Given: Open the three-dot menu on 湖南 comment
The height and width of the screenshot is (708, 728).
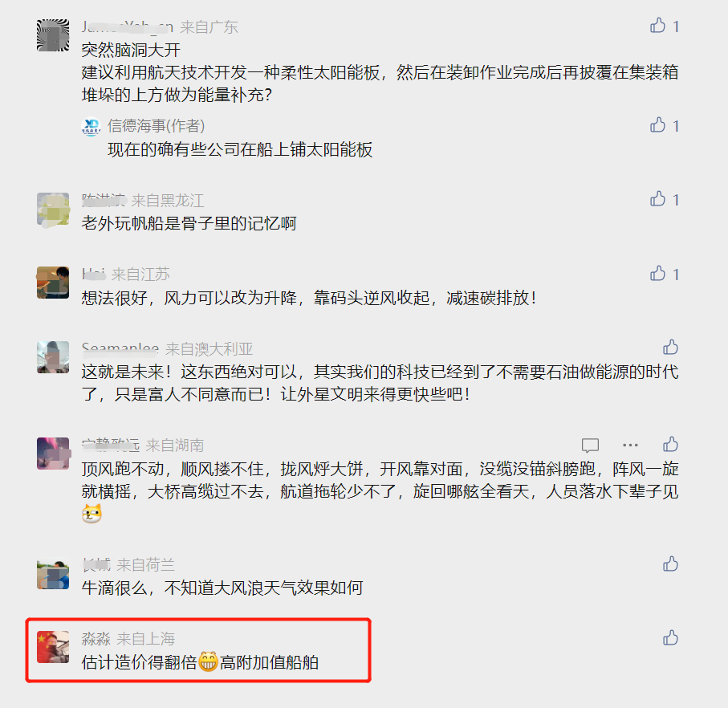Looking at the screenshot, I should [x=630, y=446].
